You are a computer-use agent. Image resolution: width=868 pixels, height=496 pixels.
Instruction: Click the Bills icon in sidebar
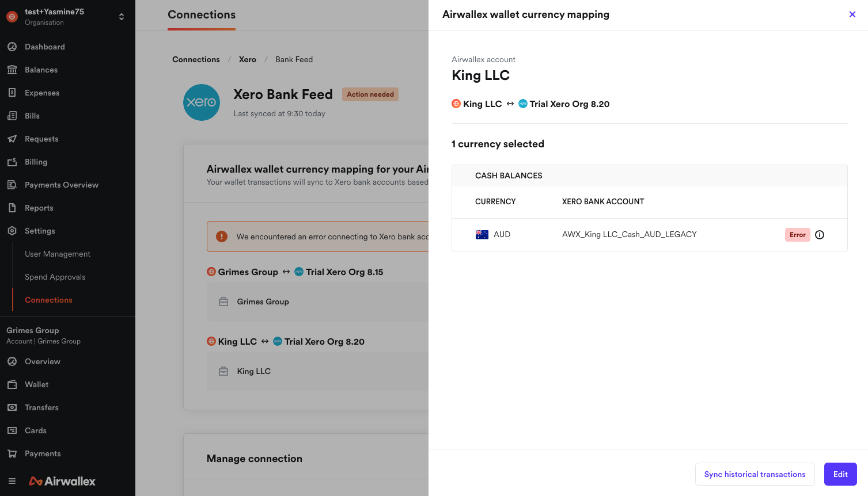12,116
